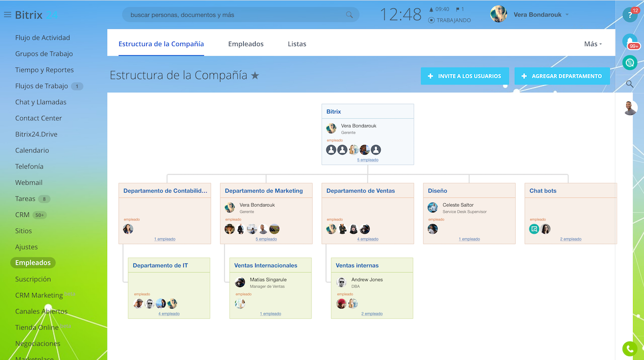The image size is (644, 360).
Task: Open the 5 empleado link under Departamento de Marketing
Action: (267, 239)
